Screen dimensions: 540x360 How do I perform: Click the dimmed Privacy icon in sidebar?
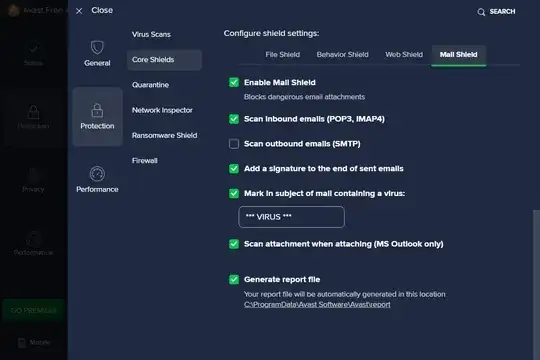coord(33,174)
